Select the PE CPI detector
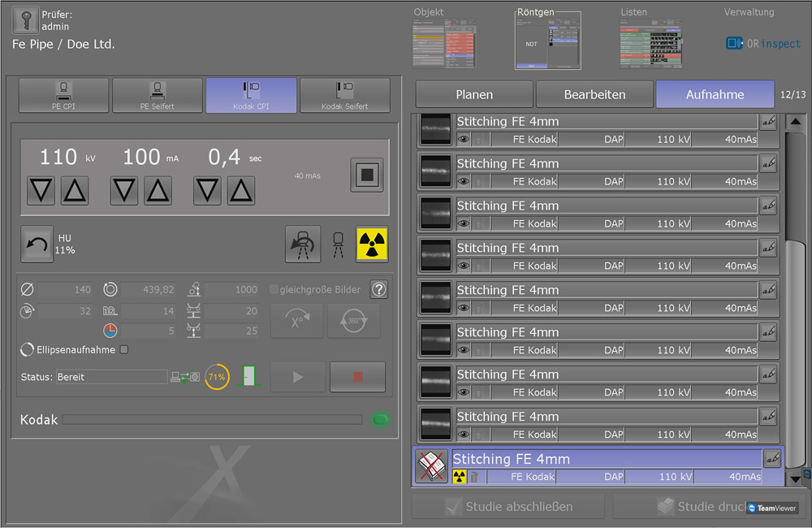Screen dimensions: 812x528 [63, 95]
